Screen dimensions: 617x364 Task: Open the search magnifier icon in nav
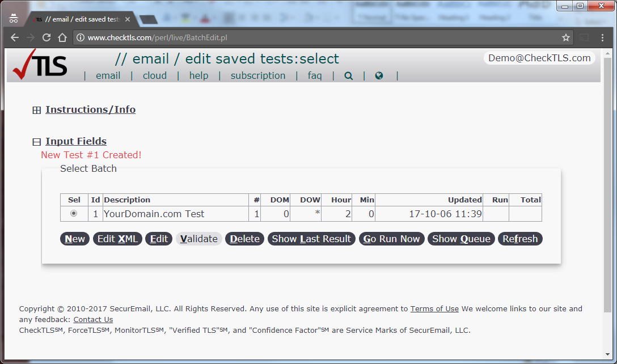[x=349, y=76]
